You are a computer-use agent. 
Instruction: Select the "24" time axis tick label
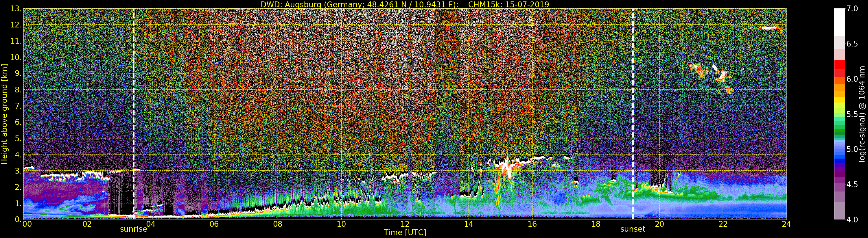[786, 224]
